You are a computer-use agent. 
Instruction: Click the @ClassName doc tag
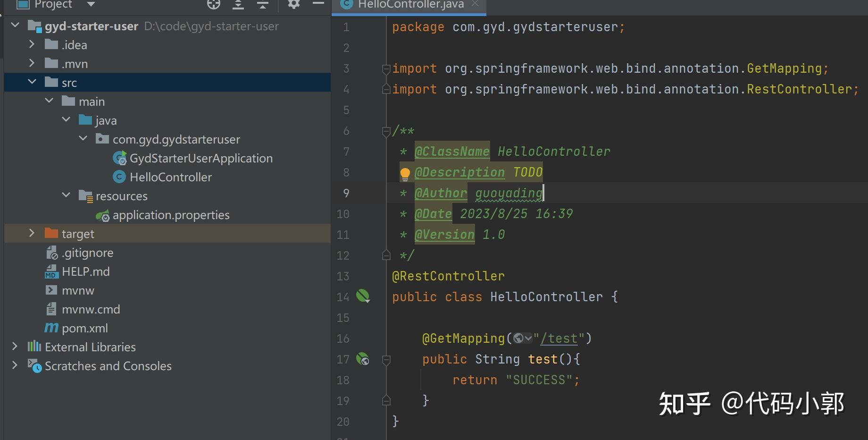(452, 152)
